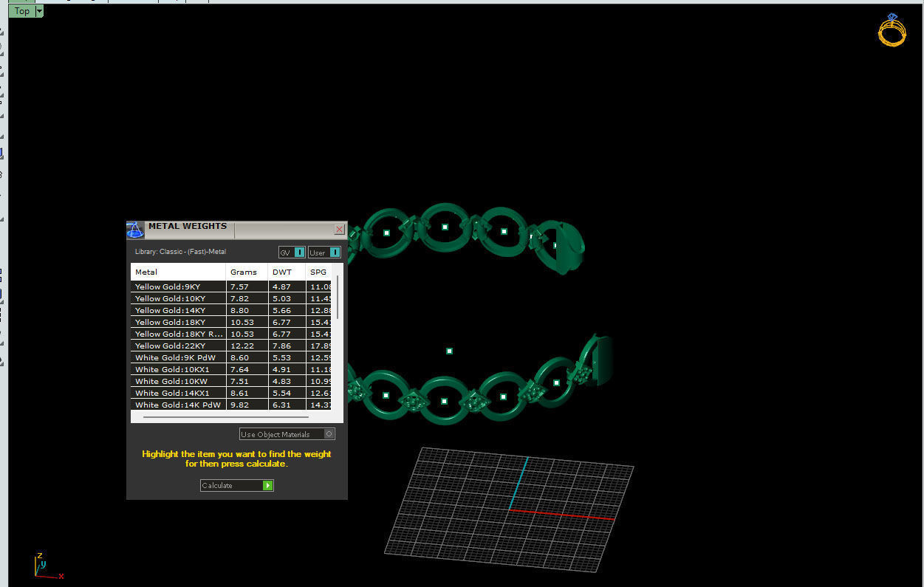Select the Yellow Gold:18KY row
This screenshot has width=924, height=587.
point(232,322)
